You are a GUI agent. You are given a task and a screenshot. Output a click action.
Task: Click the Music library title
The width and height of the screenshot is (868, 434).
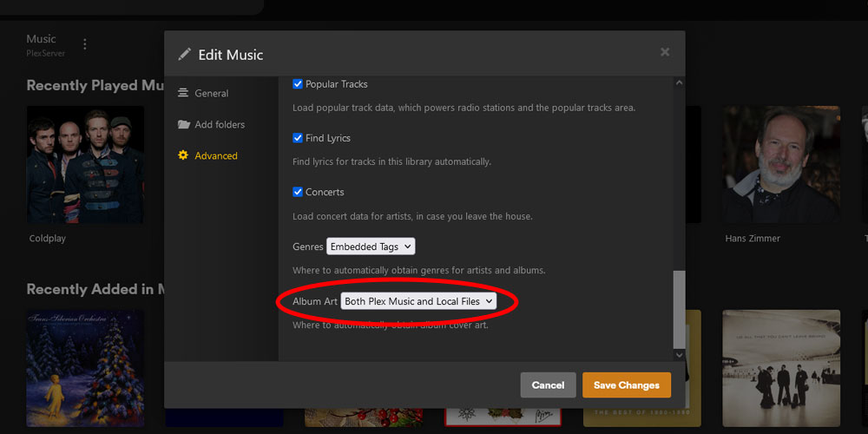[41, 39]
